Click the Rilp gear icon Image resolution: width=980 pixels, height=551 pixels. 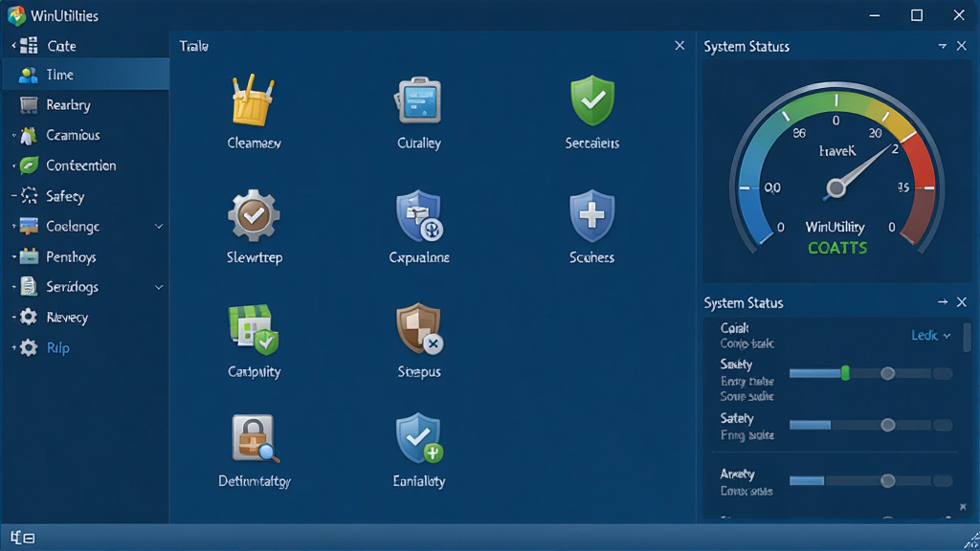(28, 347)
